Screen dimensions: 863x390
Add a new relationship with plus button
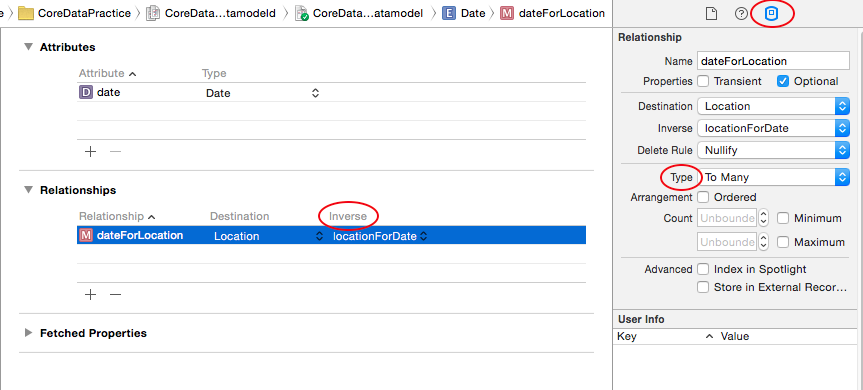[90, 295]
